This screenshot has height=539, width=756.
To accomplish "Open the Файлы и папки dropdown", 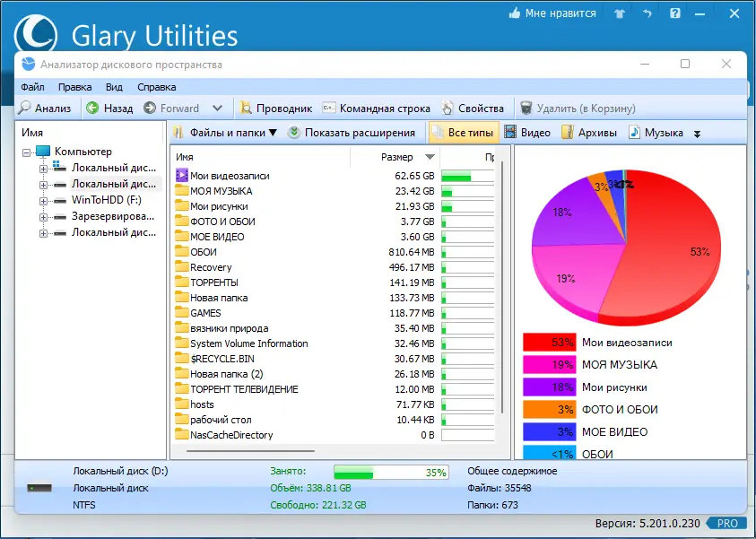I will click(x=225, y=133).
